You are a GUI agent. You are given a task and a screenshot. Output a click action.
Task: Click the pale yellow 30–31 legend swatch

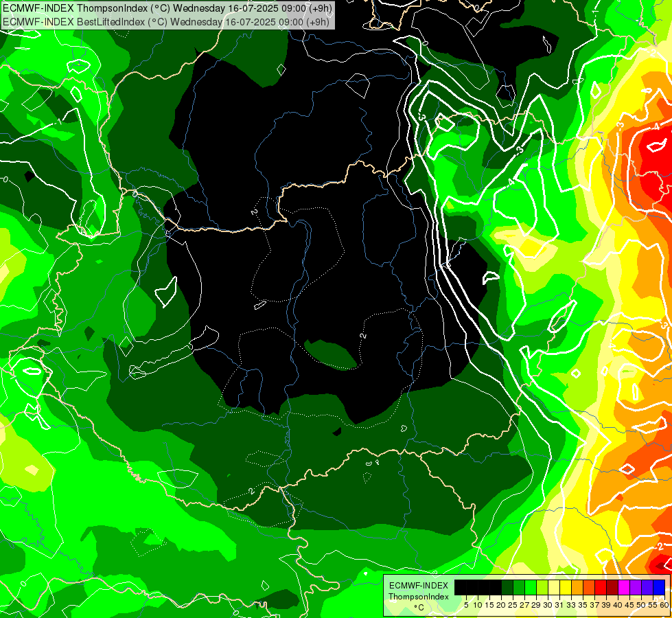tap(554, 587)
